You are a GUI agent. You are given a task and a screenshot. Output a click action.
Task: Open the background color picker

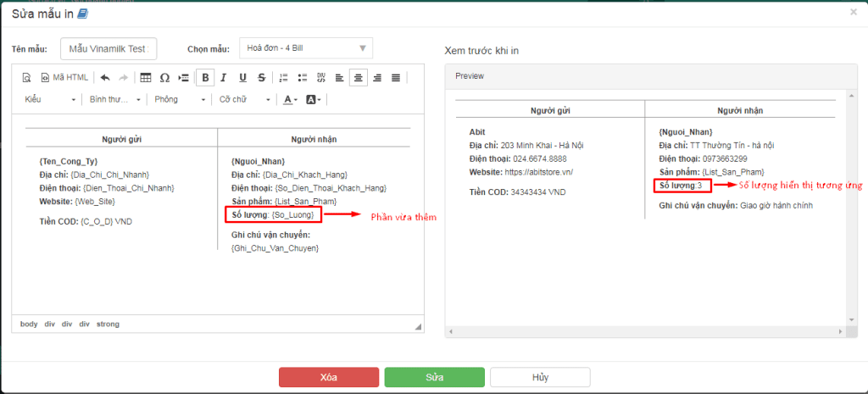pyautogui.click(x=314, y=100)
